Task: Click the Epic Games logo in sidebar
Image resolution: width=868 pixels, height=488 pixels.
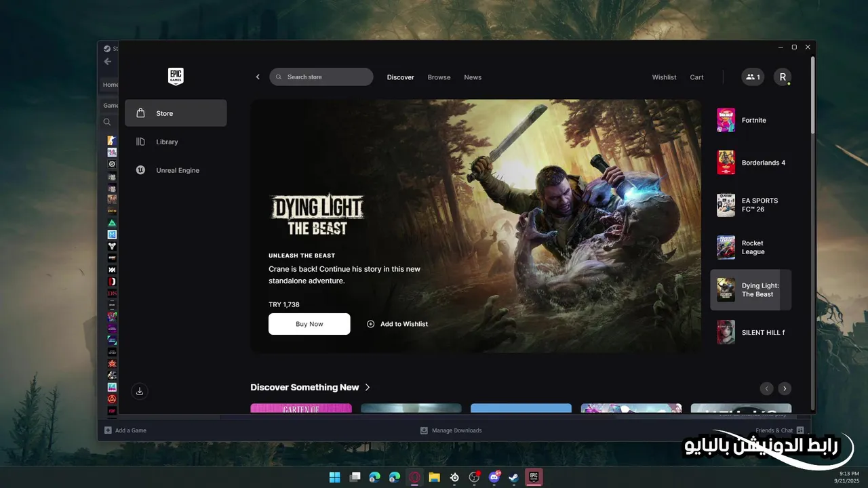Action: [176, 77]
